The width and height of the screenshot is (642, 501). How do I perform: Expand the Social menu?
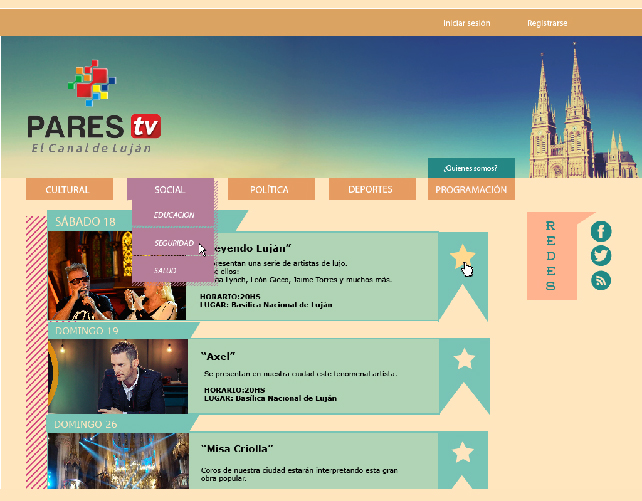pos(170,189)
